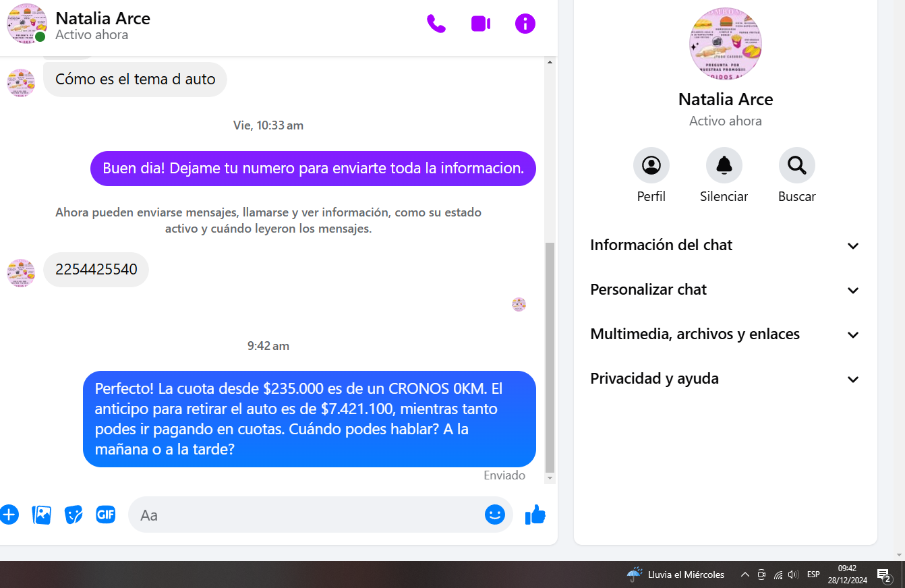The height and width of the screenshot is (588, 905).
Task: Send a thumbs-up like
Action: tap(535, 515)
